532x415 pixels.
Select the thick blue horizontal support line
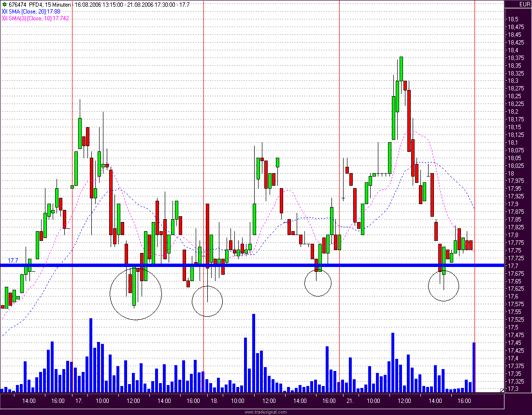click(x=252, y=265)
